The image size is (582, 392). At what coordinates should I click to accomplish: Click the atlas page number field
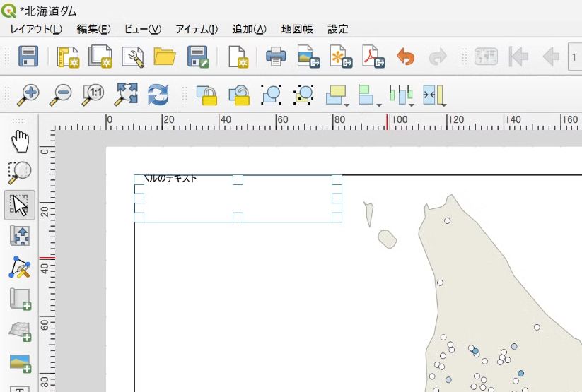pyautogui.click(x=575, y=57)
